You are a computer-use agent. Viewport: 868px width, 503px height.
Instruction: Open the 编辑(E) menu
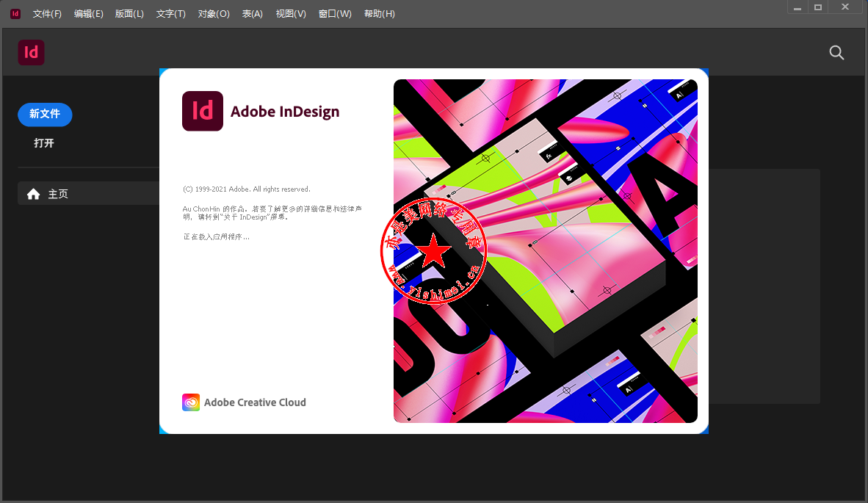click(89, 14)
